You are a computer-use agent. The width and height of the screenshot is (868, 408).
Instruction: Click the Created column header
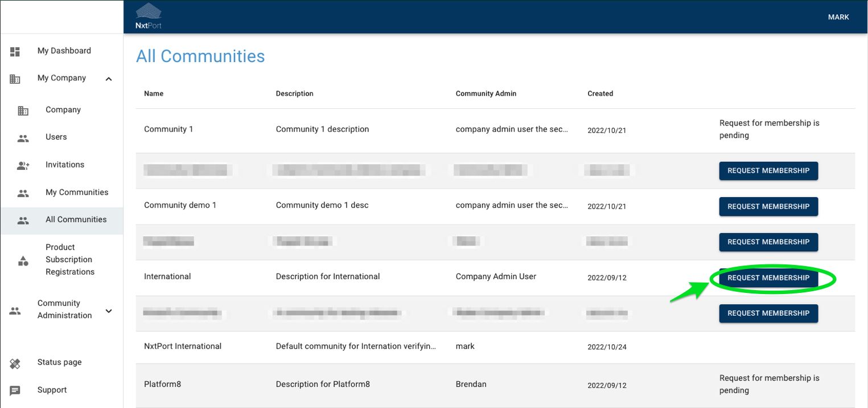[600, 93]
